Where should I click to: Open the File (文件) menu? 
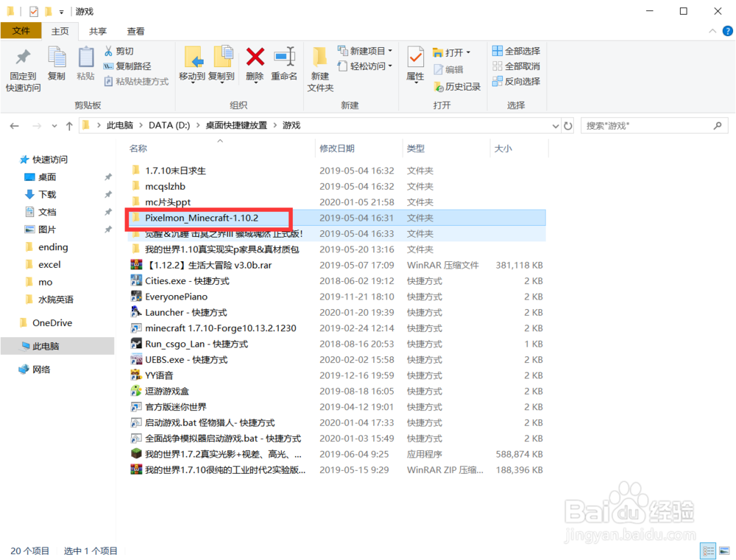point(21,31)
